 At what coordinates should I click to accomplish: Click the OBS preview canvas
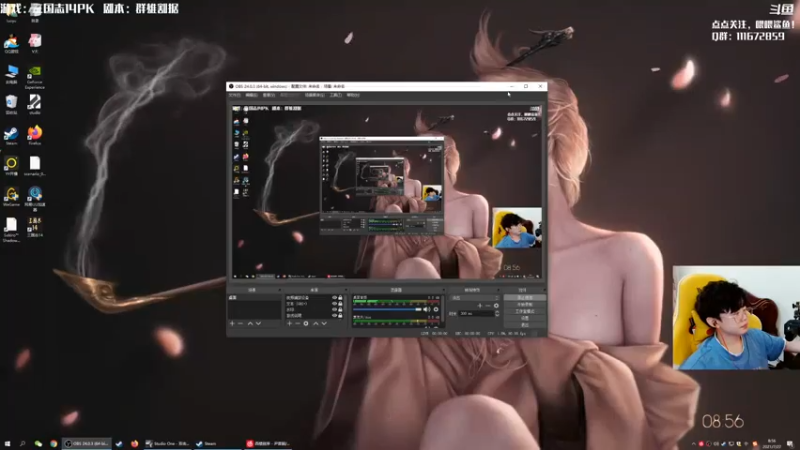(387, 191)
